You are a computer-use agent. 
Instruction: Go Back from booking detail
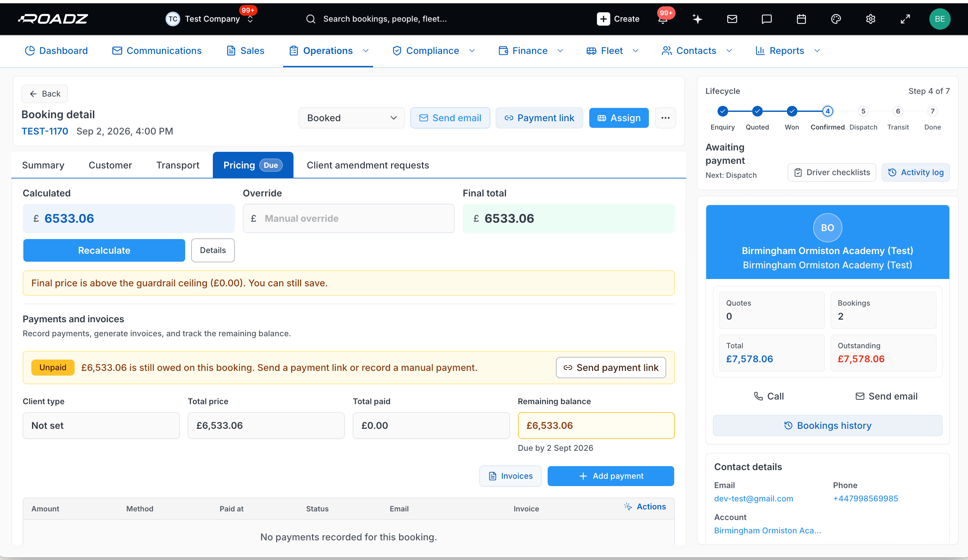click(x=45, y=94)
